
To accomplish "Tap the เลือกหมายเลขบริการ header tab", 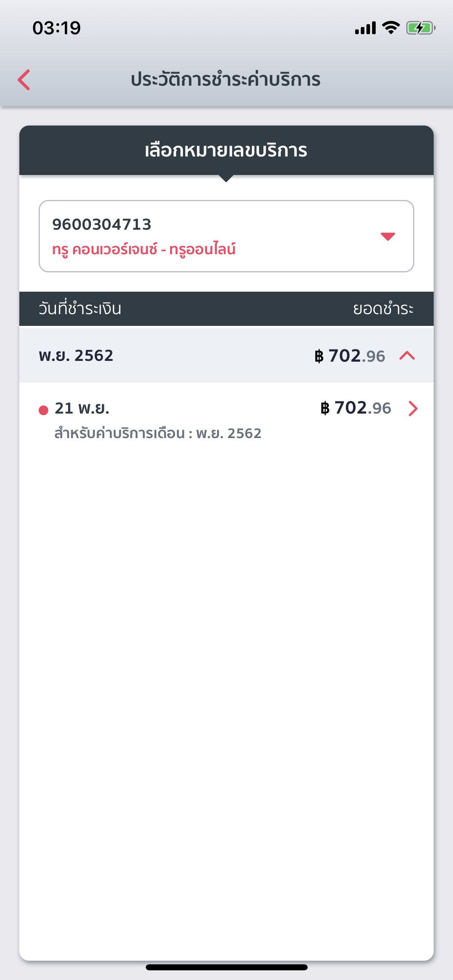I will [x=226, y=150].
